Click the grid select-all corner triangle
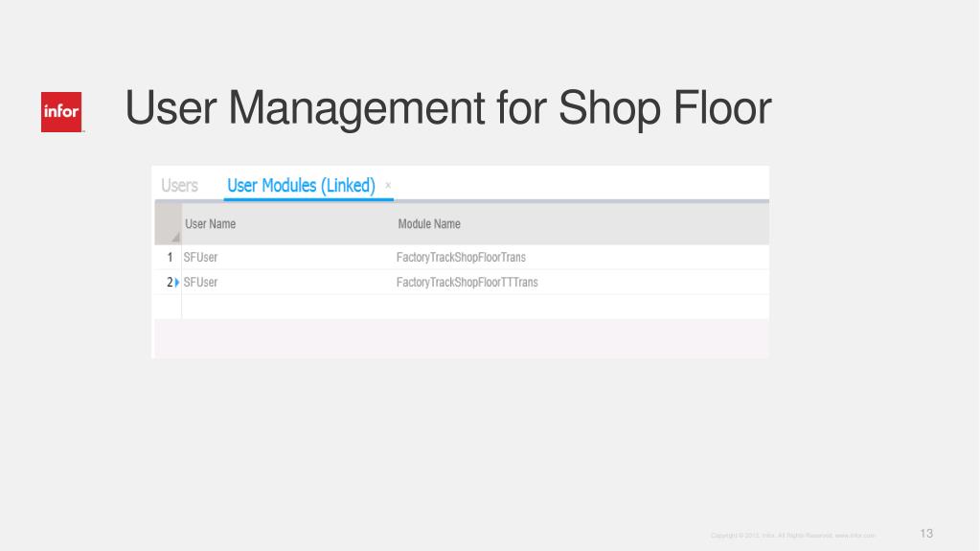 [175, 237]
